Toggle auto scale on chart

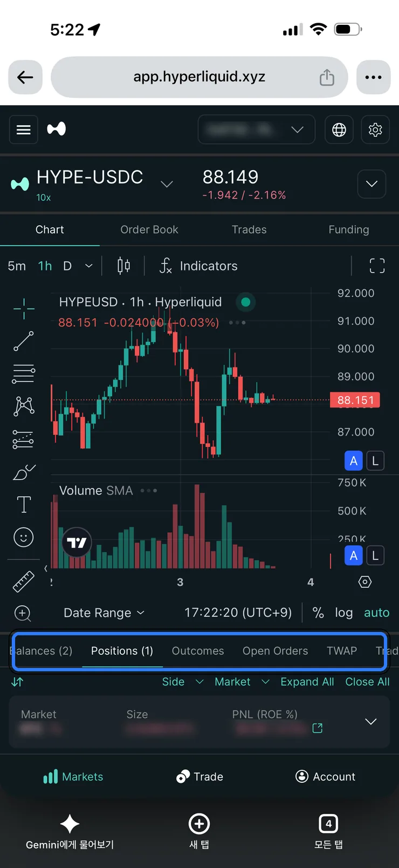(x=376, y=613)
